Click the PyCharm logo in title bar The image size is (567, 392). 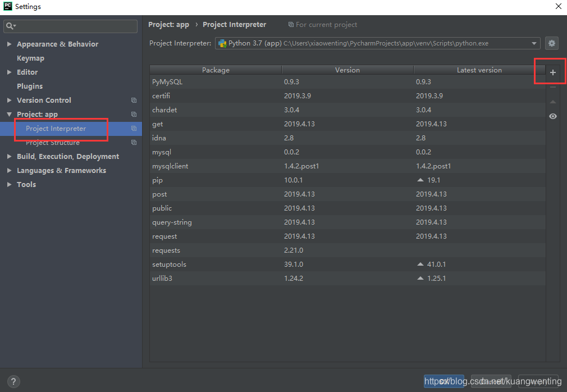pyautogui.click(x=8, y=6)
